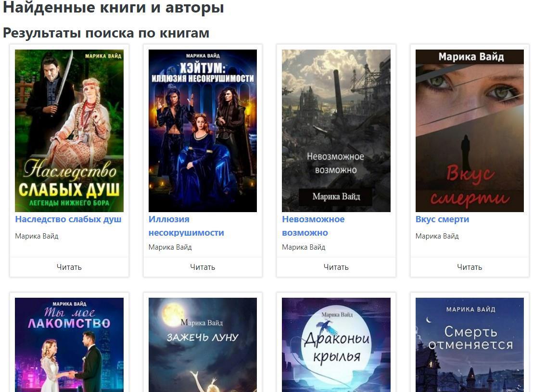
Task: Open the Невозможное возможно book cover
Action: pos(336,131)
